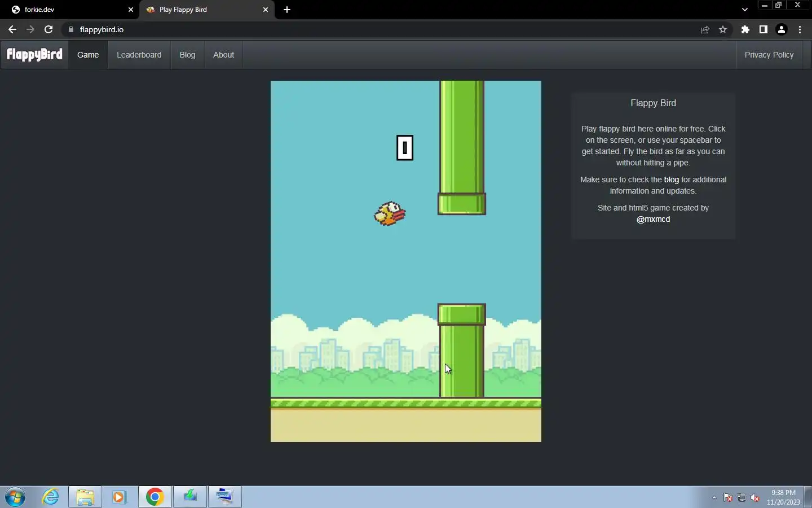Open Chrome's three-dot menu
Image resolution: width=812 pixels, height=508 pixels.
[800, 29]
